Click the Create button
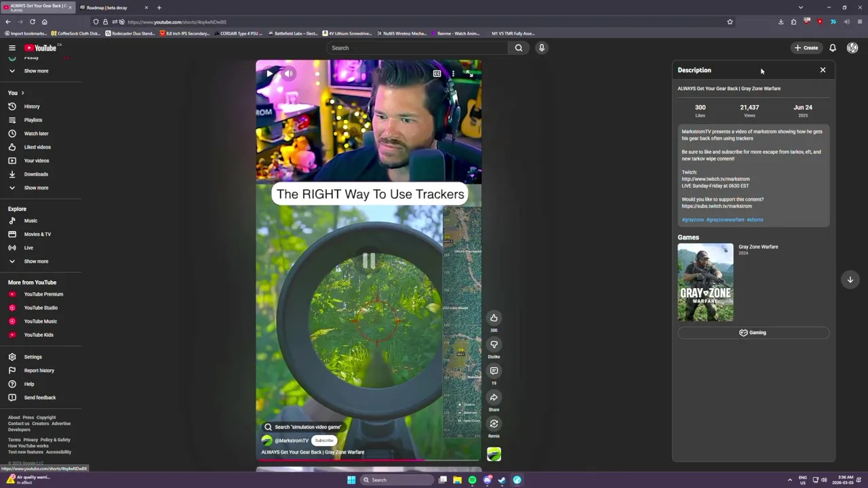 806,47
